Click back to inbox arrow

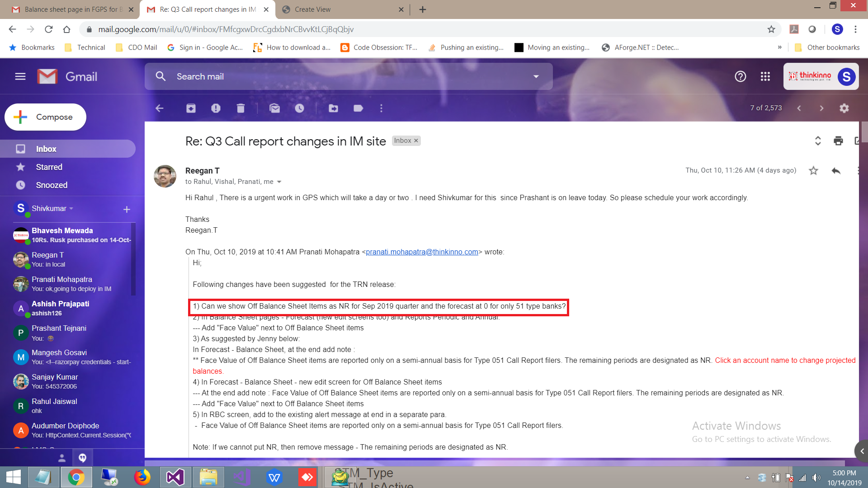[160, 108]
